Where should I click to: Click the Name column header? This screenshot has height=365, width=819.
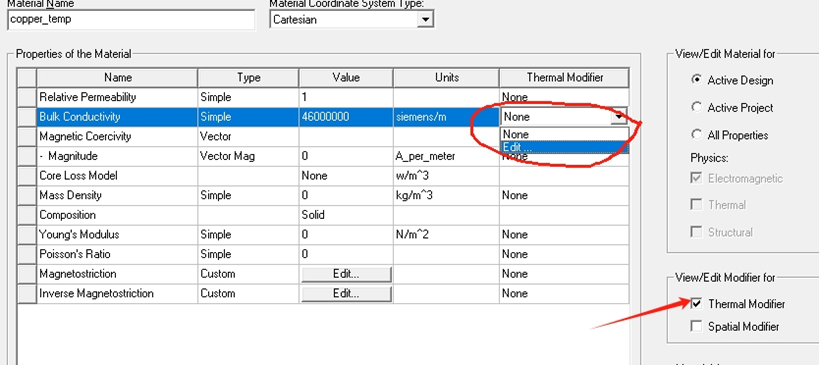118,78
